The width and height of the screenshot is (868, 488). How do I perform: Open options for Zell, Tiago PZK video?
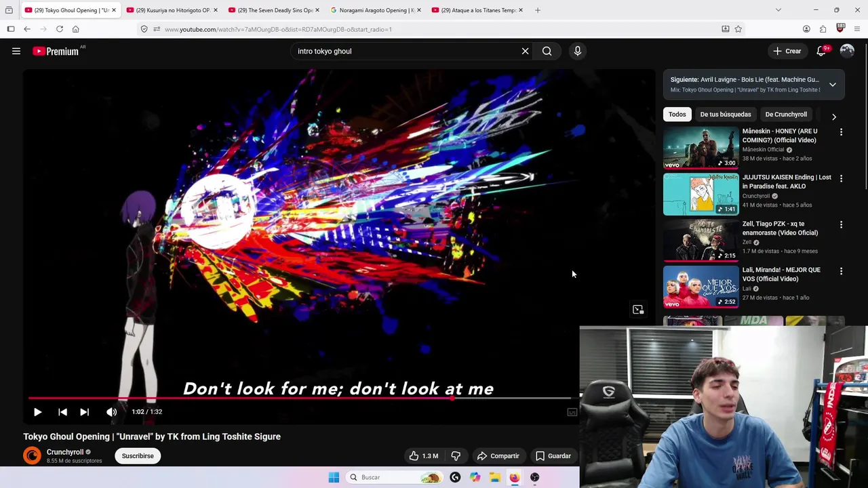[x=841, y=224]
